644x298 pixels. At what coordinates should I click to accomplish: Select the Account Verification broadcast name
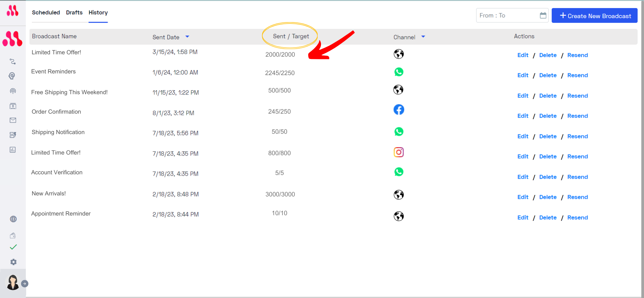(x=57, y=172)
